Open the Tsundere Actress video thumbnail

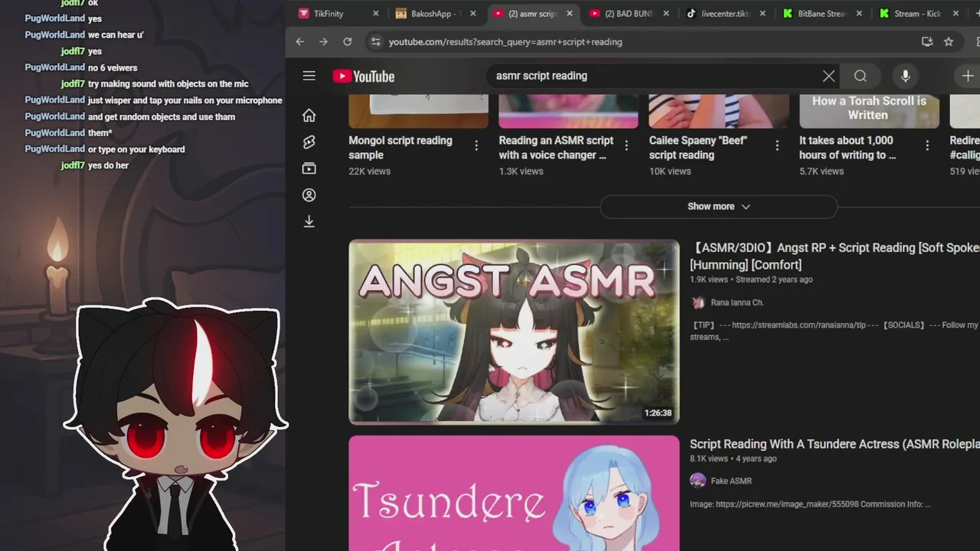coord(514,494)
